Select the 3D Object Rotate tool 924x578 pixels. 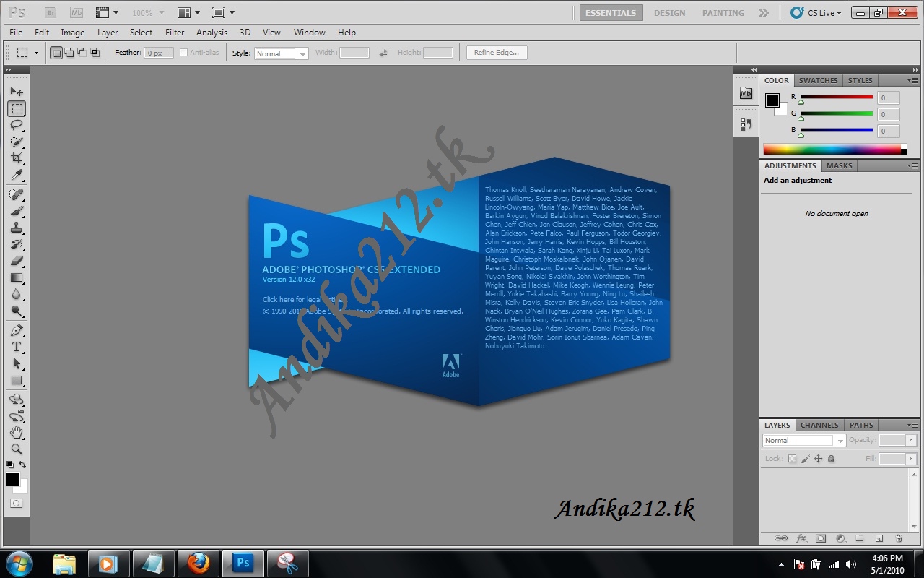(x=17, y=400)
